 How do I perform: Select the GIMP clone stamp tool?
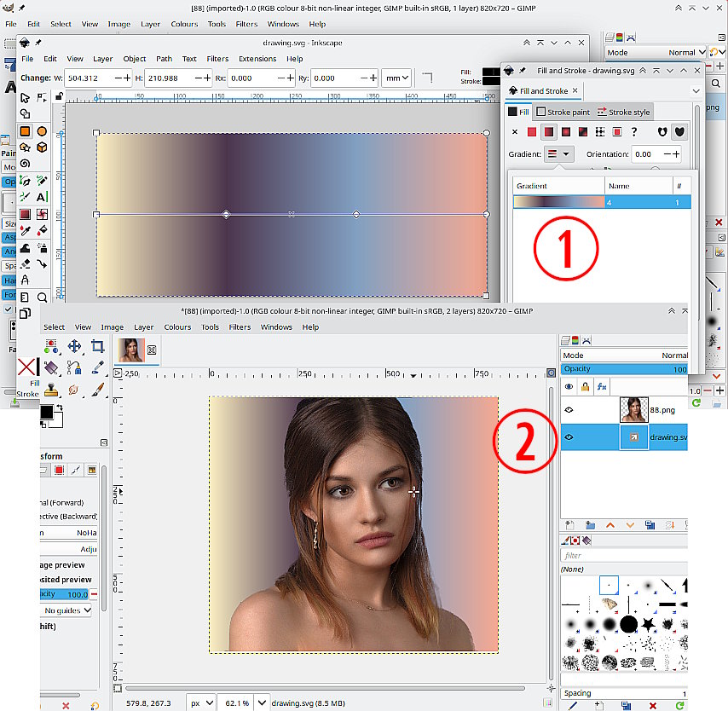(x=51, y=390)
